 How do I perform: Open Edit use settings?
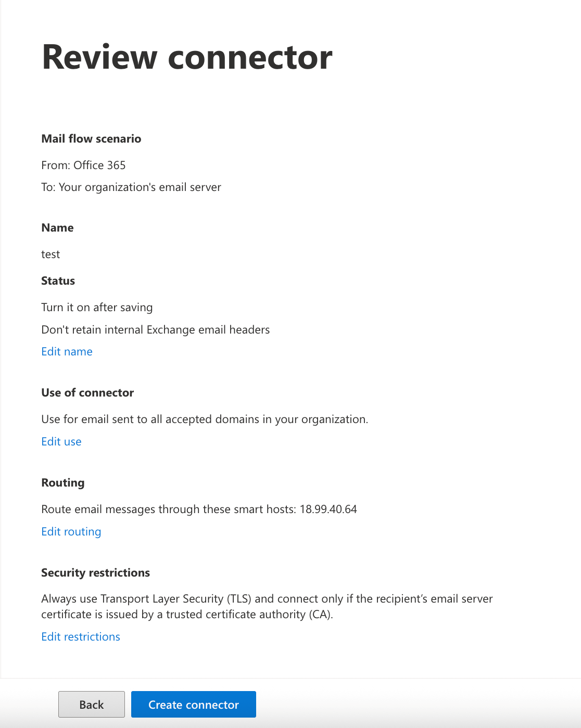pos(61,441)
